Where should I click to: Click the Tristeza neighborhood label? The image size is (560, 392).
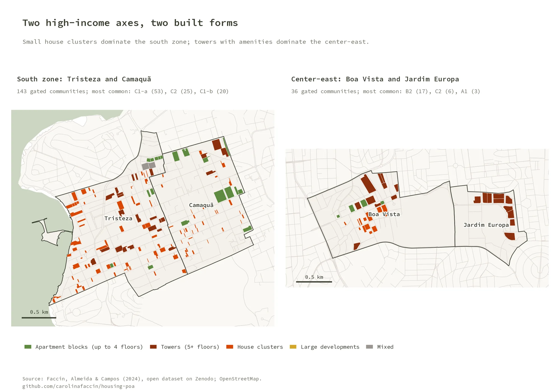click(118, 218)
